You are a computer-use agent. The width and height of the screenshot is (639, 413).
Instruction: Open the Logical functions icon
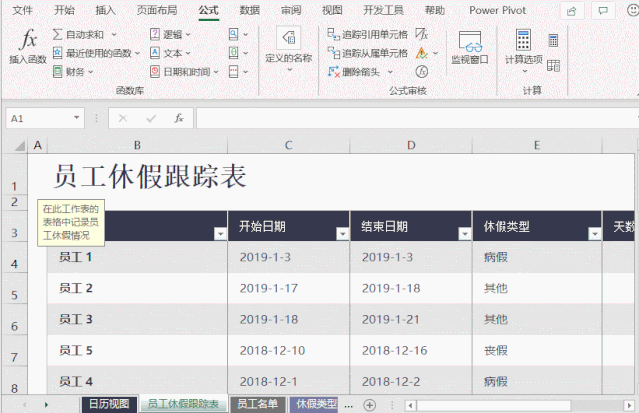click(x=155, y=35)
